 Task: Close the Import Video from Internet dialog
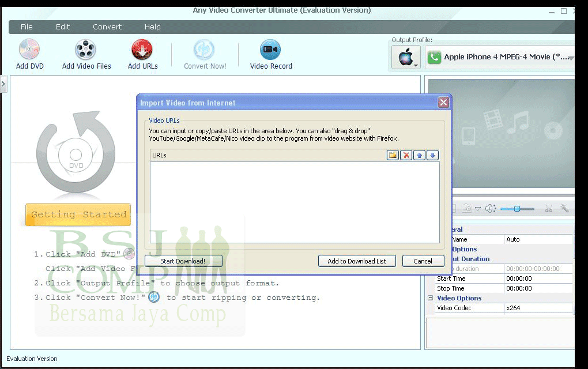(x=444, y=103)
